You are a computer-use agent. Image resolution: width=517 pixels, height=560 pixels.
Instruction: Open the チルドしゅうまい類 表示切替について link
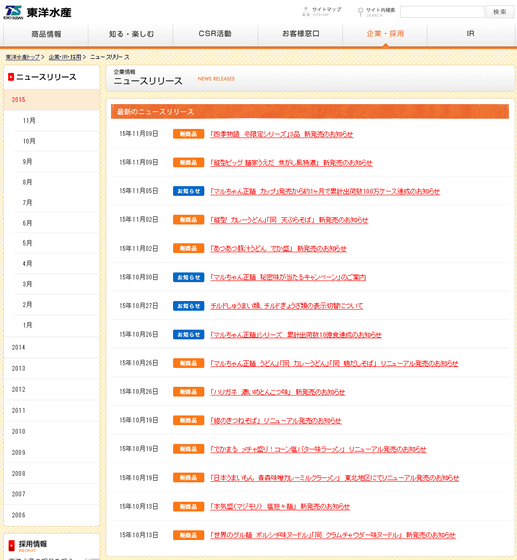click(x=287, y=306)
